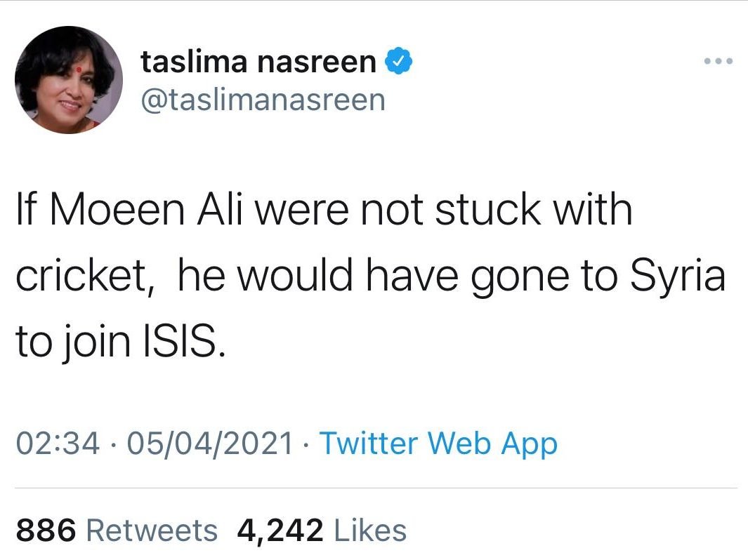Click the Twitter Web App source link
The image size is (748, 560).
coord(438,444)
